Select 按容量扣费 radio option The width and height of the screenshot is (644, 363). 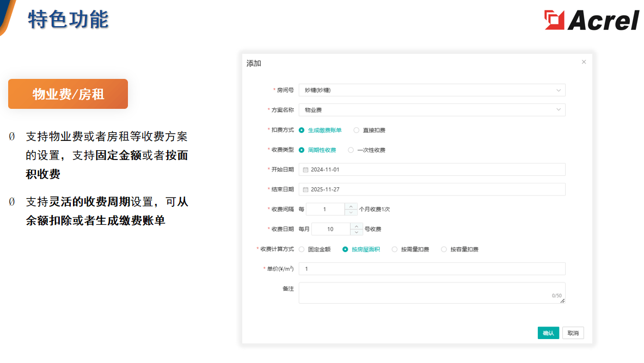tap(444, 249)
